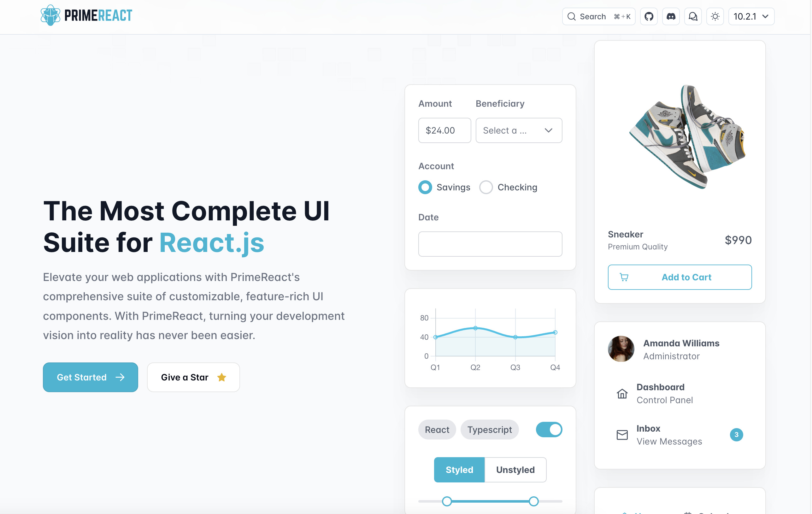The image size is (812, 514).
Task: Expand the Beneficiary select dropdown
Action: pos(519,131)
